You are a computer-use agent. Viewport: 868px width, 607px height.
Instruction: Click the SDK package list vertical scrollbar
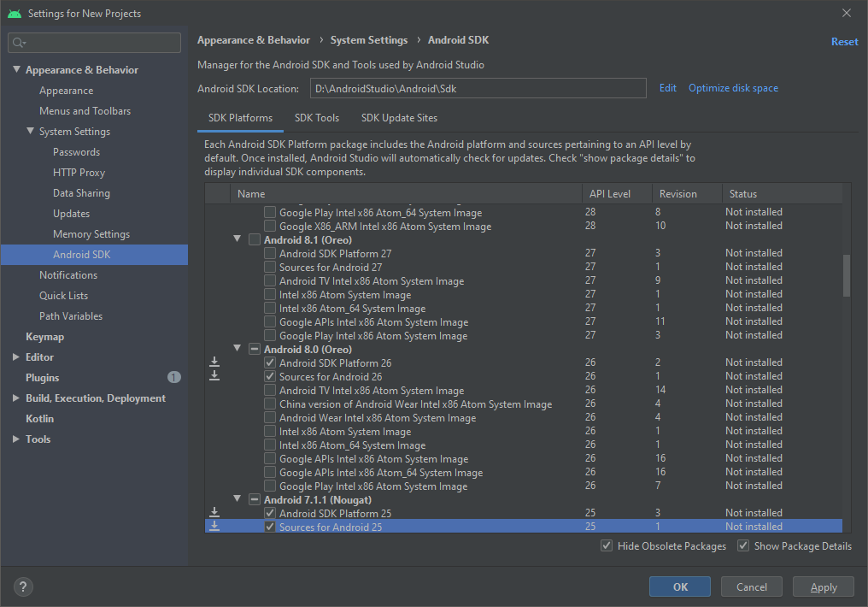tap(846, 274)
